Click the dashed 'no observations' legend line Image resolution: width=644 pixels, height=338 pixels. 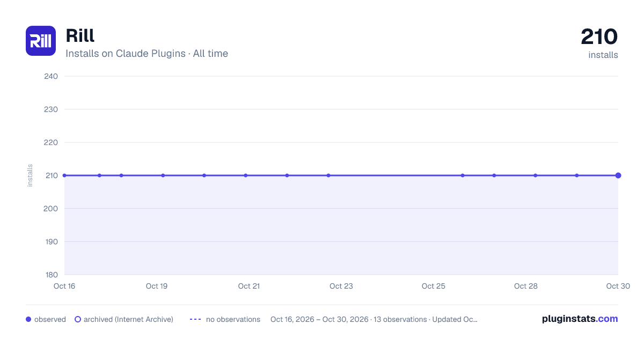195,319
